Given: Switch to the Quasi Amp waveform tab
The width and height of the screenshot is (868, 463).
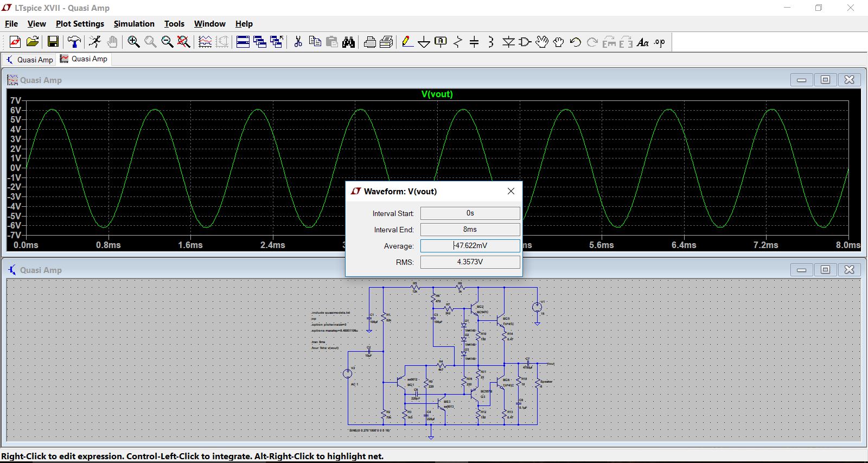Looking at the screenshot, I should (84, 59).
